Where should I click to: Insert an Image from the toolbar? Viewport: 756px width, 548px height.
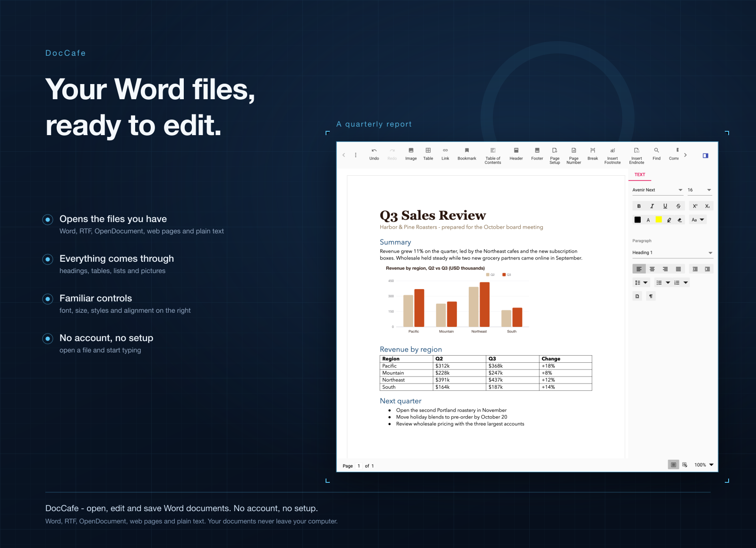tap(411, 154)
